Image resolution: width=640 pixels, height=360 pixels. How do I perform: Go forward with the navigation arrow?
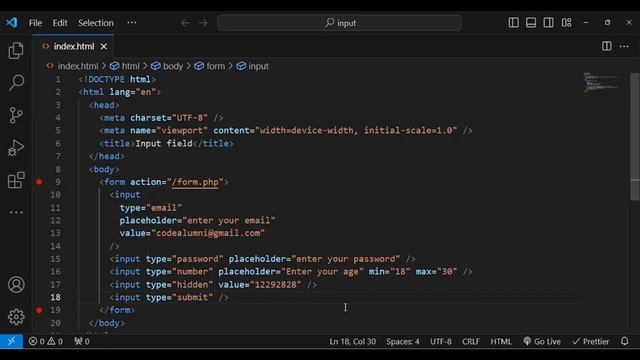click(203, 23)
